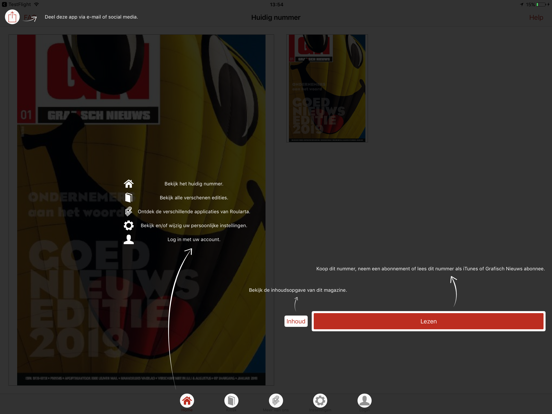Open the settings gear tab

pyautogui.click(x=320, y=401)
